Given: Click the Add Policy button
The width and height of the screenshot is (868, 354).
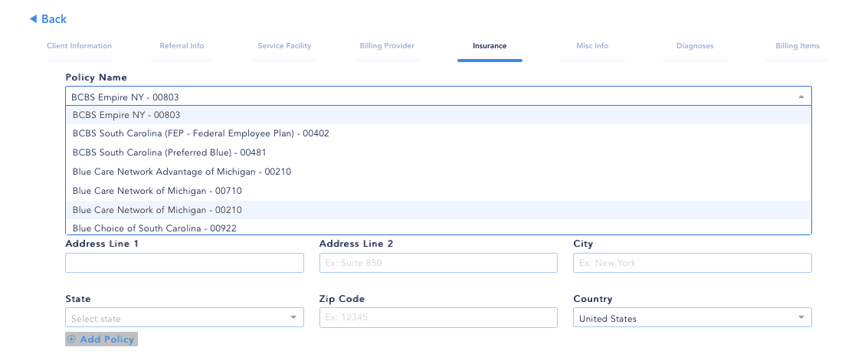Looking at the screenshot, I should pos(101,339).
